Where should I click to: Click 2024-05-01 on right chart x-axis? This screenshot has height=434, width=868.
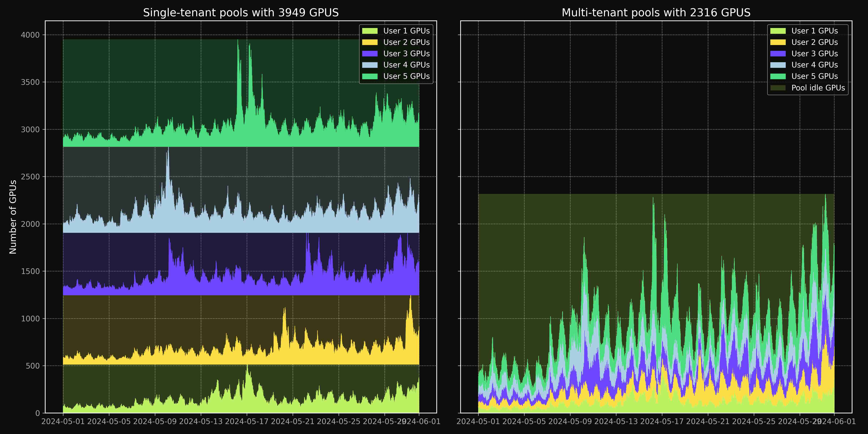coord(478,422)
